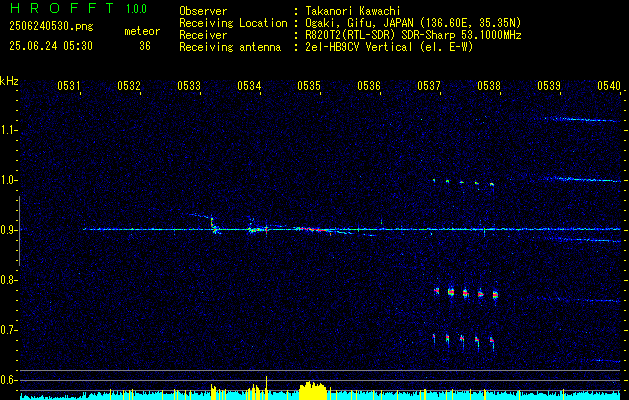Click the 0.6 kHz axis label
629x400 pixels.
6,380
